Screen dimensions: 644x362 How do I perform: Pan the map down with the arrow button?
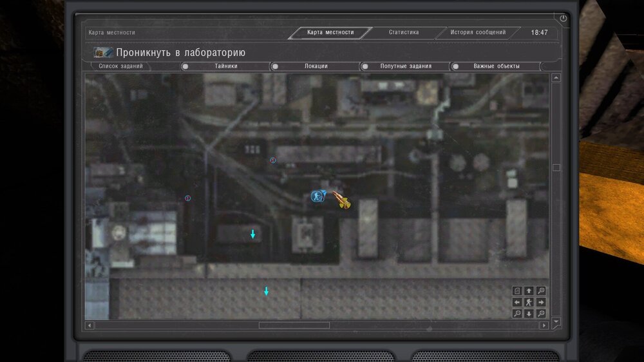(x=529, y=314)
